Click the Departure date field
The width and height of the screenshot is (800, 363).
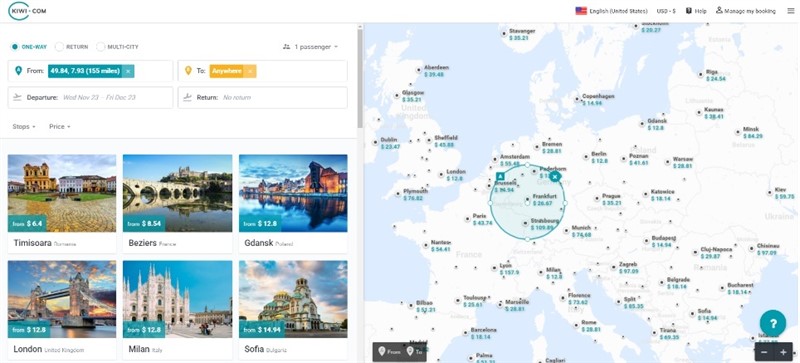(x=90, y=97)
